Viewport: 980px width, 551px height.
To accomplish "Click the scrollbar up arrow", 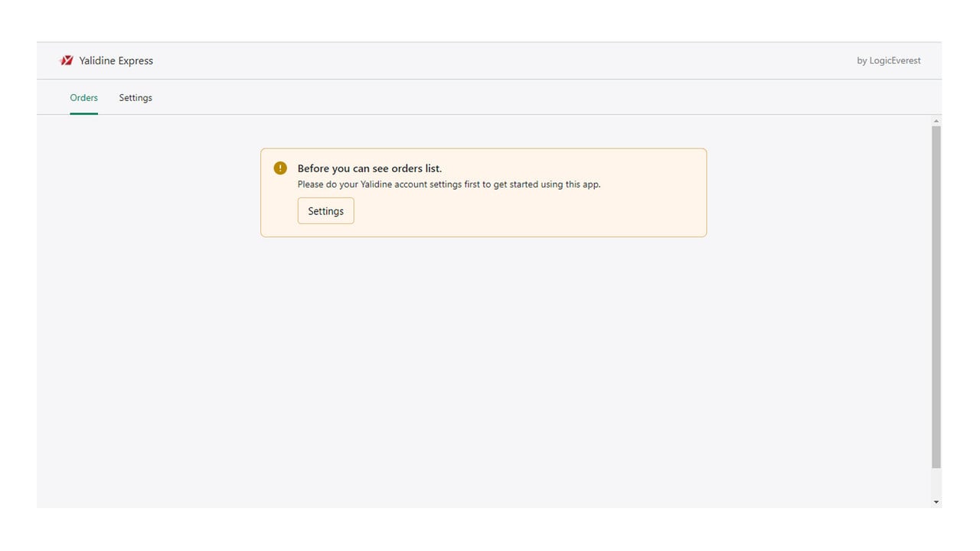I will click(936, 121).
